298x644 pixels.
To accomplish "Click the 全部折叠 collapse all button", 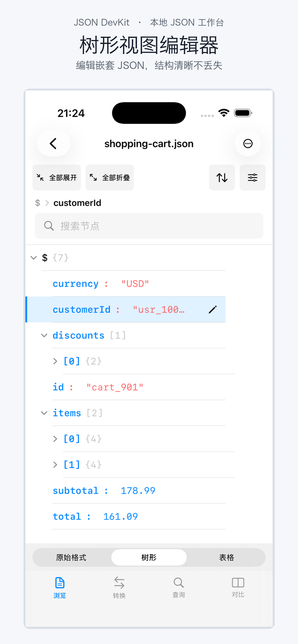I will pyautogui.click(x=110, y=177).
